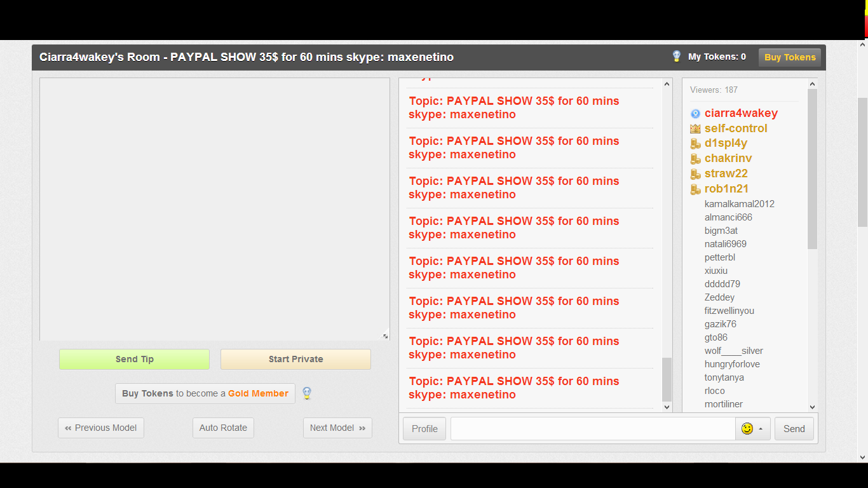Screen dimensions: 868x488
Task: Select viewer almanci666
Action: (x=728, y=217)
